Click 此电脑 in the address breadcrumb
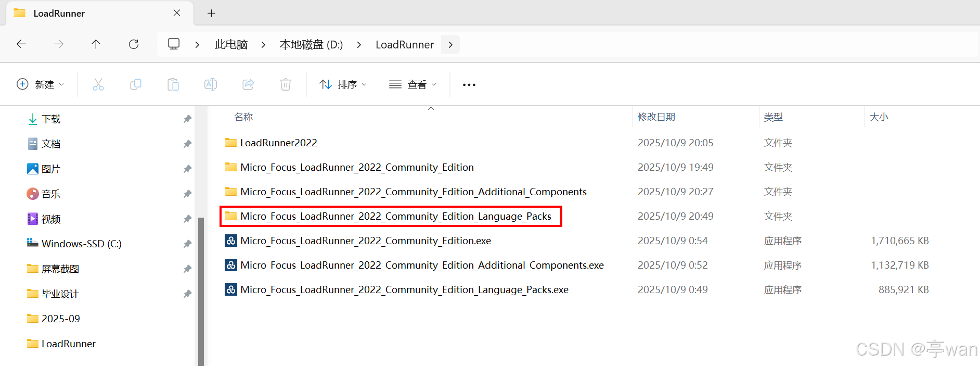Screen dimensions: 980x366 [231, 45]
